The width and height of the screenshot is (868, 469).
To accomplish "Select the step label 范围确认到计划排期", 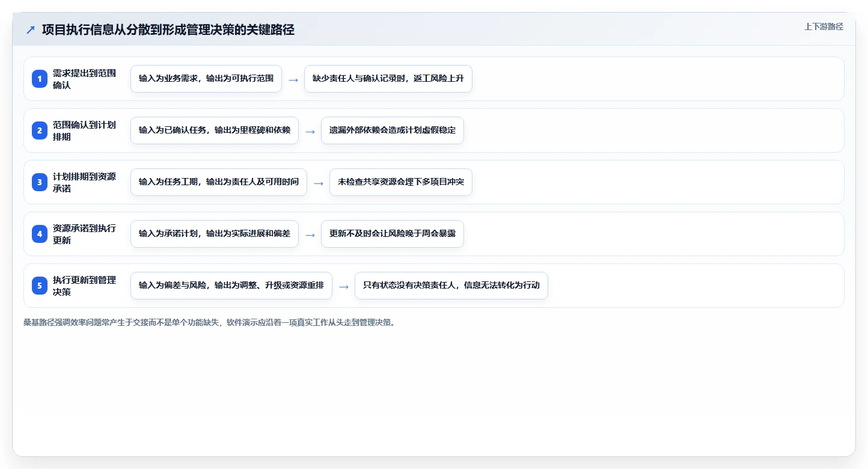I will (x=85, y=130).
